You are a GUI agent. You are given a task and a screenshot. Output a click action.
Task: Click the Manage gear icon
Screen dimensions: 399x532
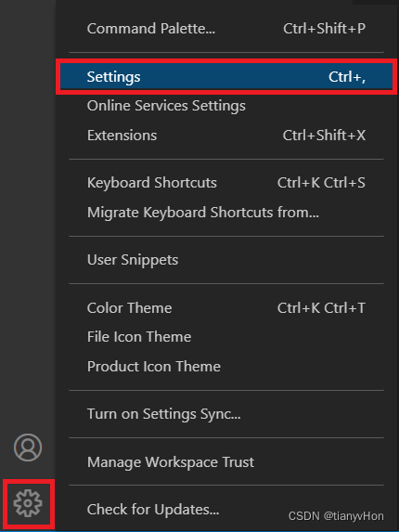point(28,503)
